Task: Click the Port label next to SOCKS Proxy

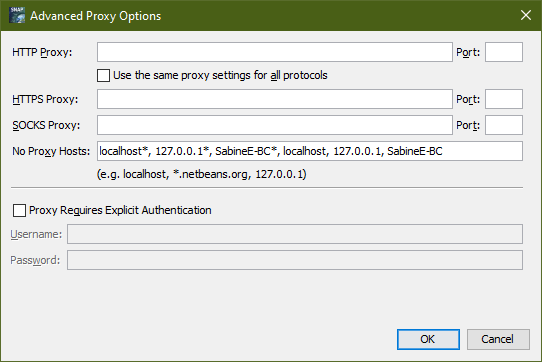Action: pos(468,126)
